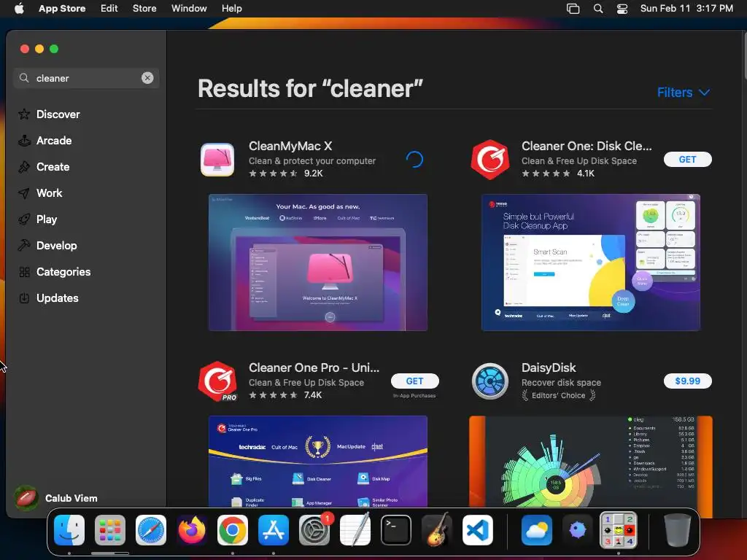Buy DaisyDisk for $9.99
747x560 pixels.
687,381
